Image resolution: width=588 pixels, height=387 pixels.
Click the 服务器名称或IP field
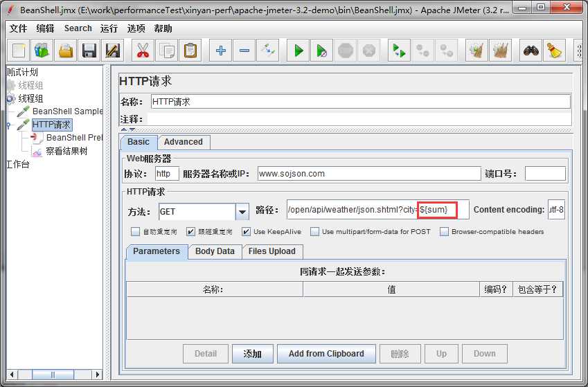[x=369, y=174]
